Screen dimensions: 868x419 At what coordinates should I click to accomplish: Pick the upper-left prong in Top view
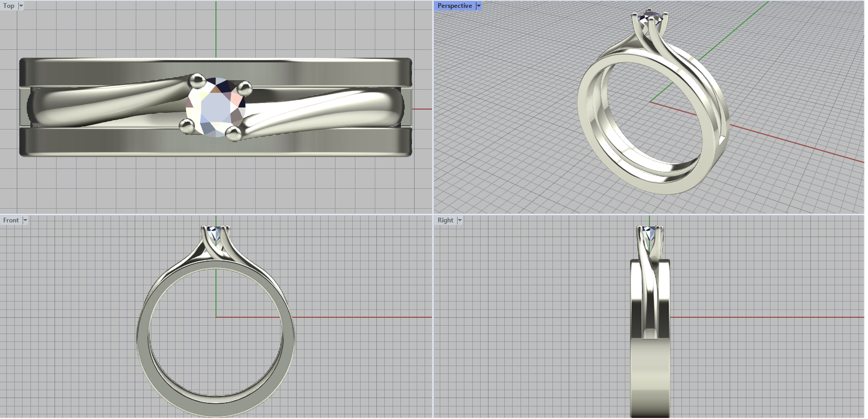pyautogui.click(x=196, y=81)
